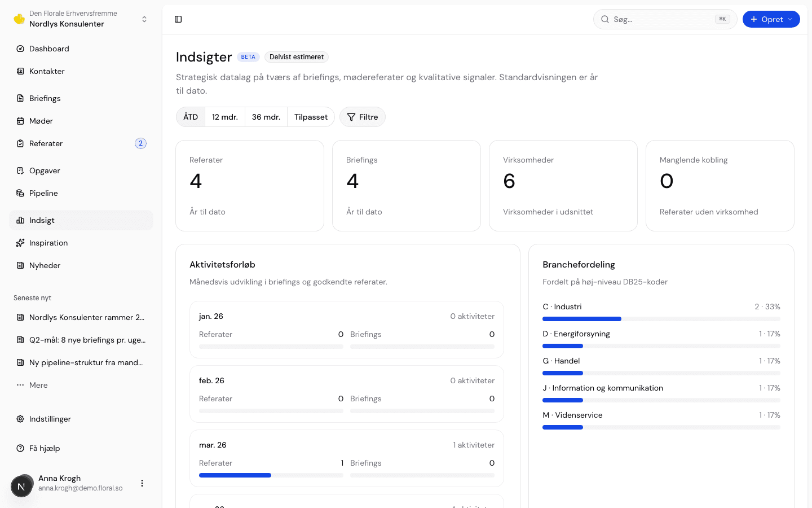Screen dimensions: 812x508
Task: Click the Indsigt bar chart icon
Action: (20, 220)
